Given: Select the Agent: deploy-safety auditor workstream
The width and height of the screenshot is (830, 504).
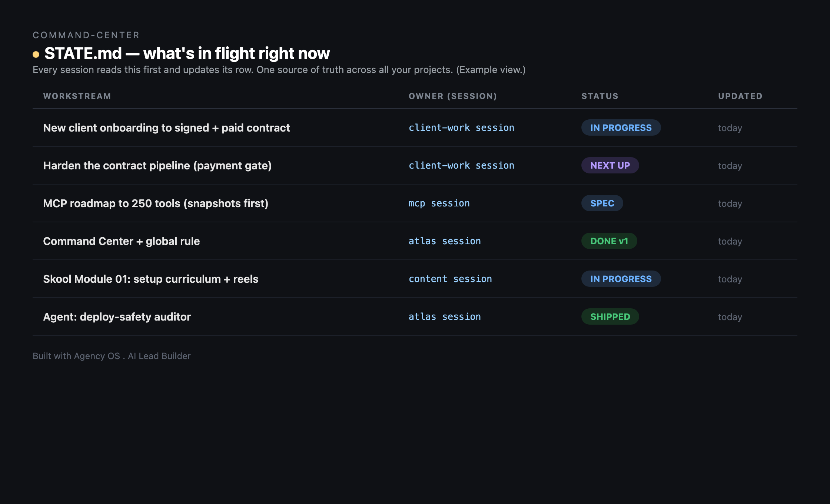Looking at the screenshot, I should 117,317.
